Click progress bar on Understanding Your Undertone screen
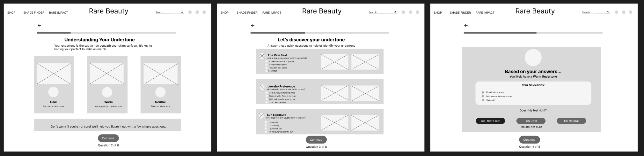 tap(106, 33)
